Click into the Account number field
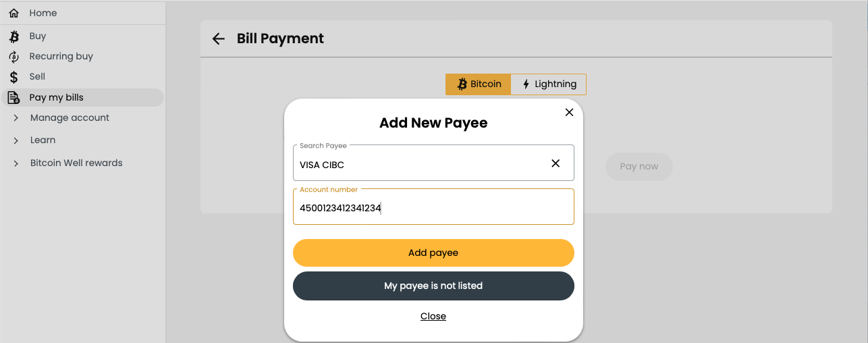 point(433,207)
